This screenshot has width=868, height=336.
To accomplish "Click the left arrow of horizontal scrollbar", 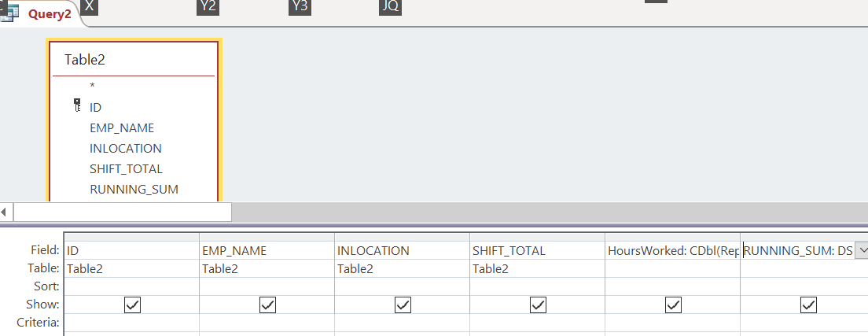I will pos(6,212).
